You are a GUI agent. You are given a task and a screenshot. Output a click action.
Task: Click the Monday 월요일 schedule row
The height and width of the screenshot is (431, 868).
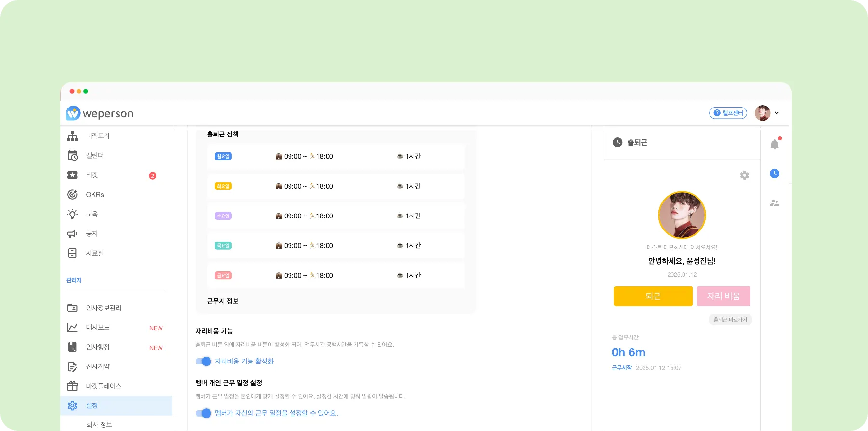click(336, 156)
